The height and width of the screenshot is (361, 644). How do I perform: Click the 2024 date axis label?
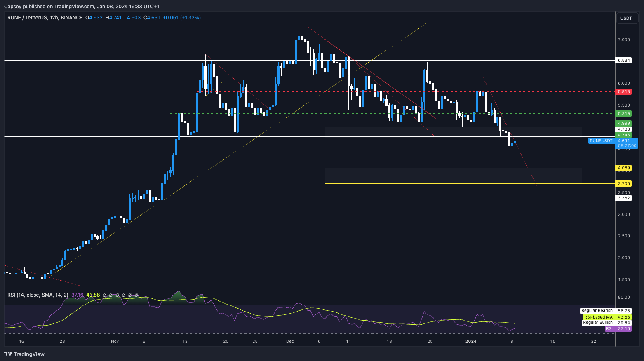(x=471, y=342)
